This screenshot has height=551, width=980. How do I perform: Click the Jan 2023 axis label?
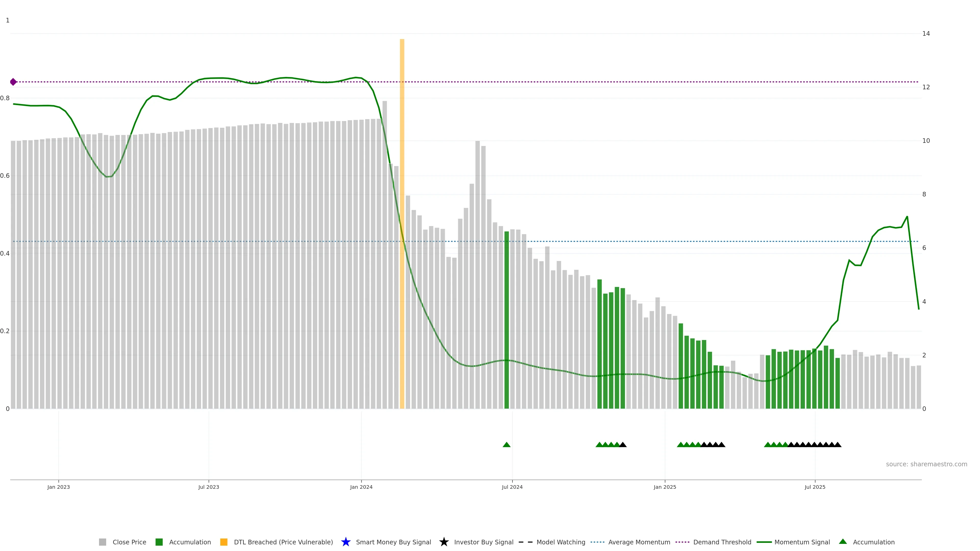pyautogui.click(x=59, y=487)
